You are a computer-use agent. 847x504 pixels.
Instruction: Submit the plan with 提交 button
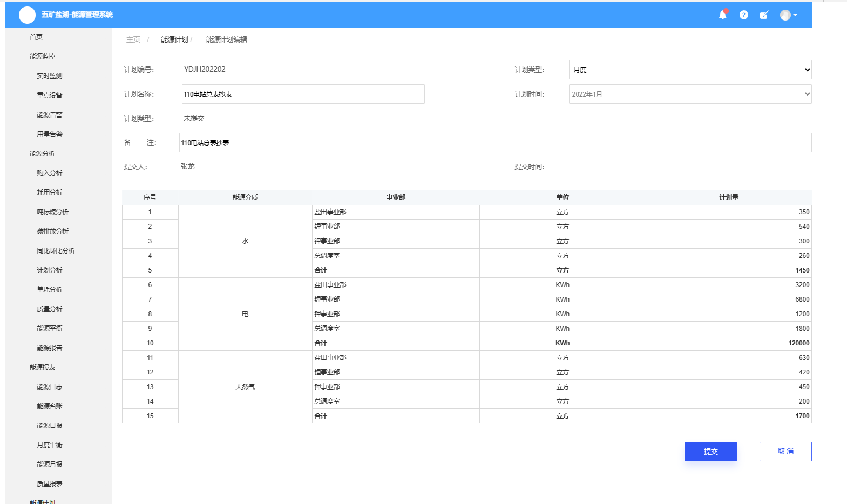[710, 452]
